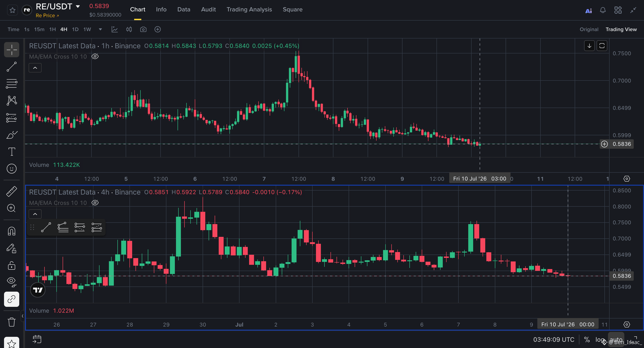Pick trend line in floating toolbar
644x348 pixels.
point(46,227)
